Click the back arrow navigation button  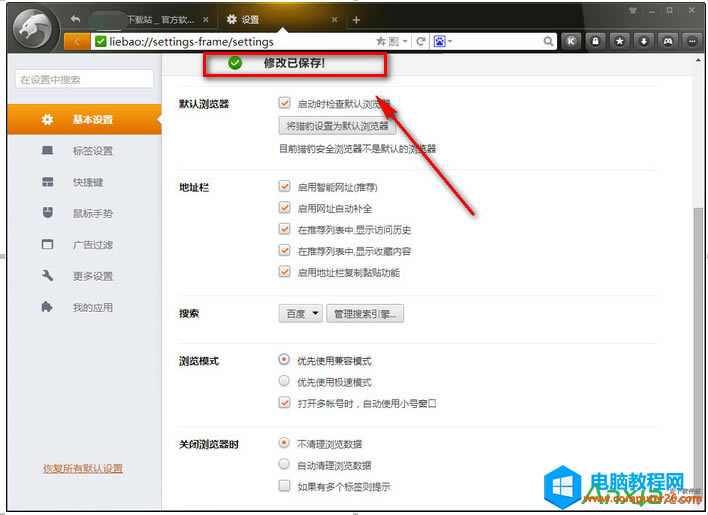(x=77, y=42)
